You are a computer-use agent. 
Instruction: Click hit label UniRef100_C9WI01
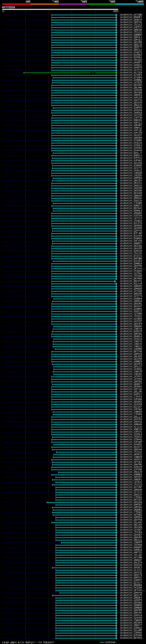tap(131, 347)
